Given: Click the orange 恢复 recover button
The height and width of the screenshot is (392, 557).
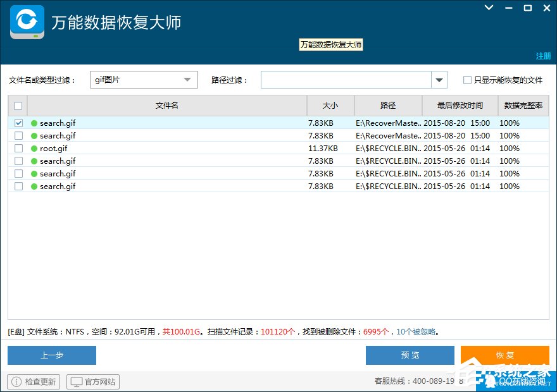Looking at the screenshot, I should (504, 355).
